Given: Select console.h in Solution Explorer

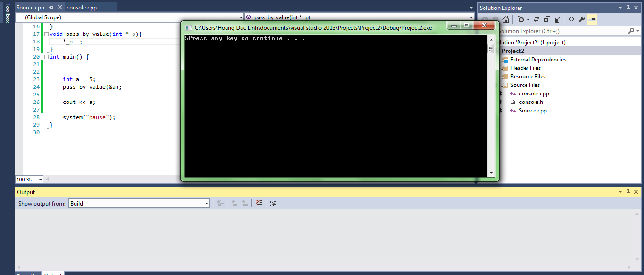Looking at the screenshot, I should (x=531, y=102).
